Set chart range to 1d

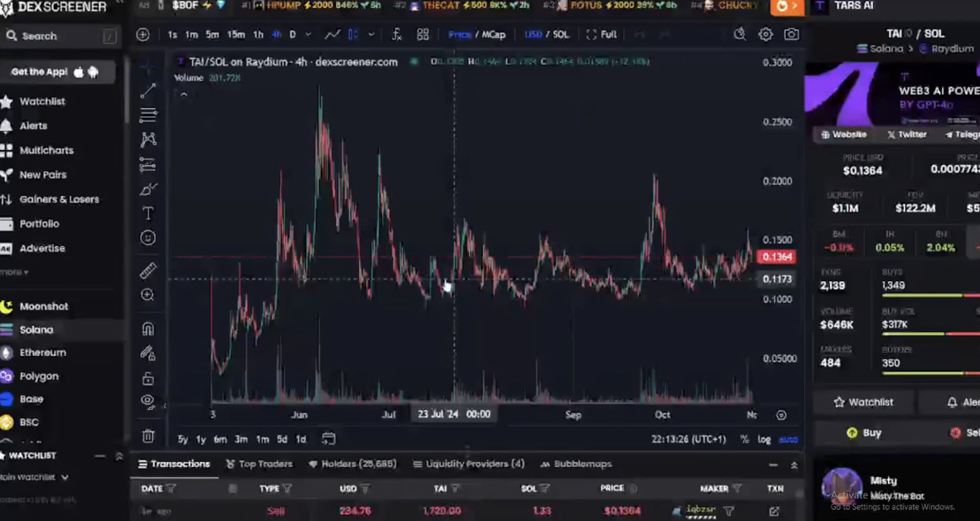[301, 439]
